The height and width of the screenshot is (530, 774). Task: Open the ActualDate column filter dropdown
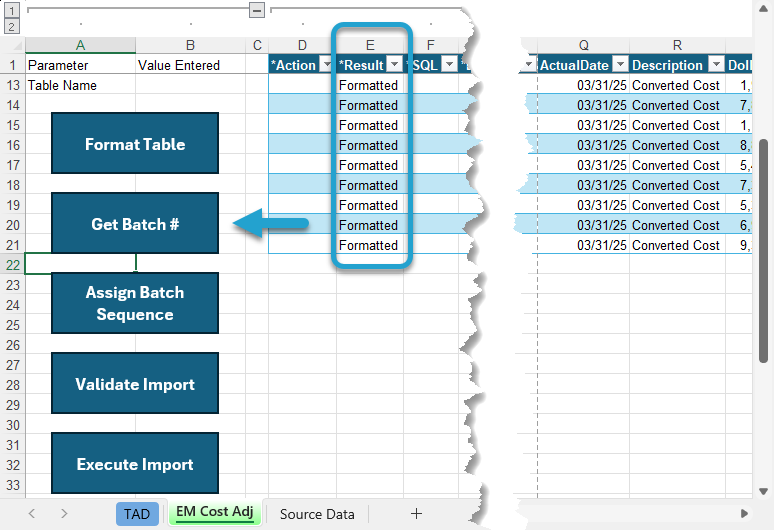(620, 65)
